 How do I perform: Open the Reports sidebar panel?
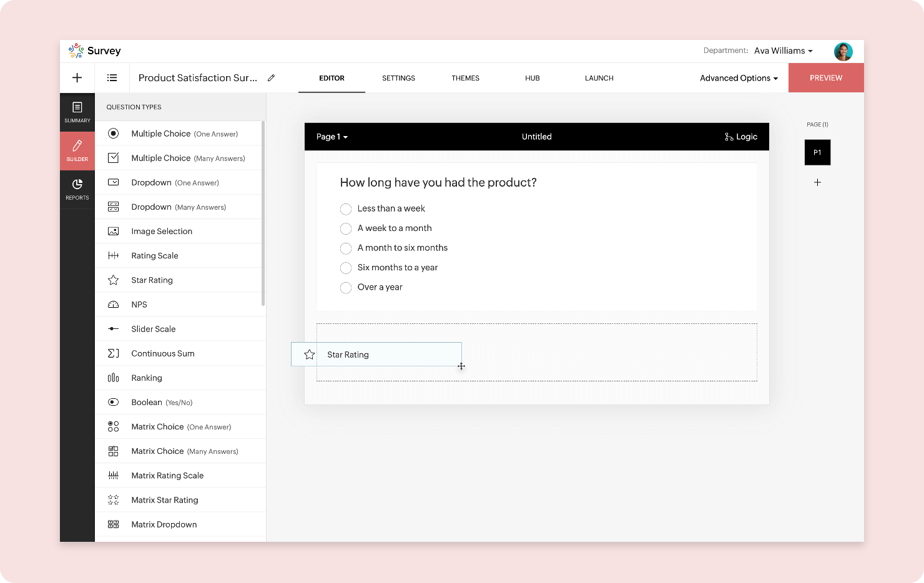pos(77,189)
